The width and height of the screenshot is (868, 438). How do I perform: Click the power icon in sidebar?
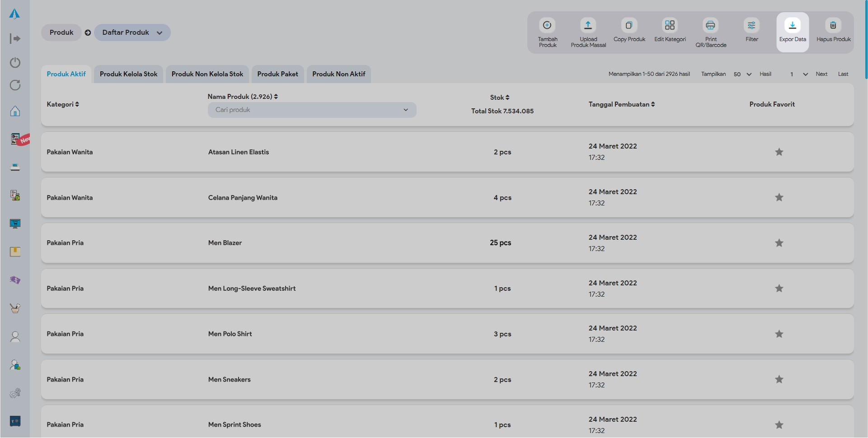click(15, 62)
